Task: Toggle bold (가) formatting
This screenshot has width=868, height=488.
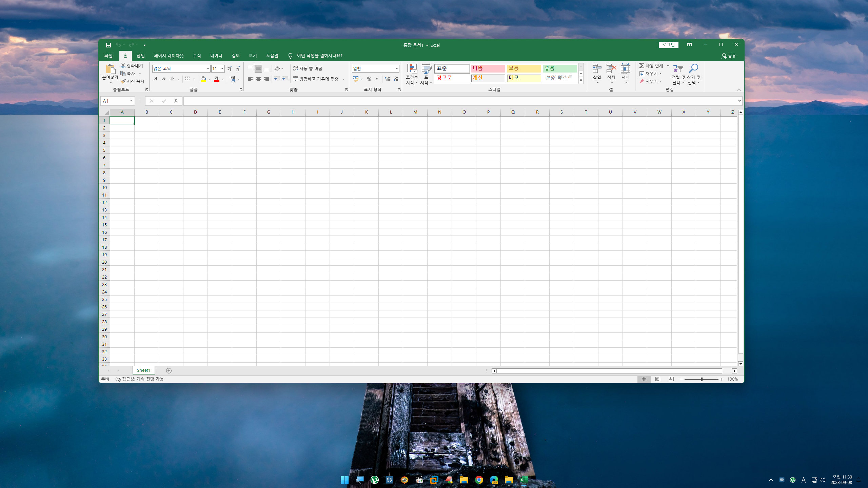Action: pos(156,79)
